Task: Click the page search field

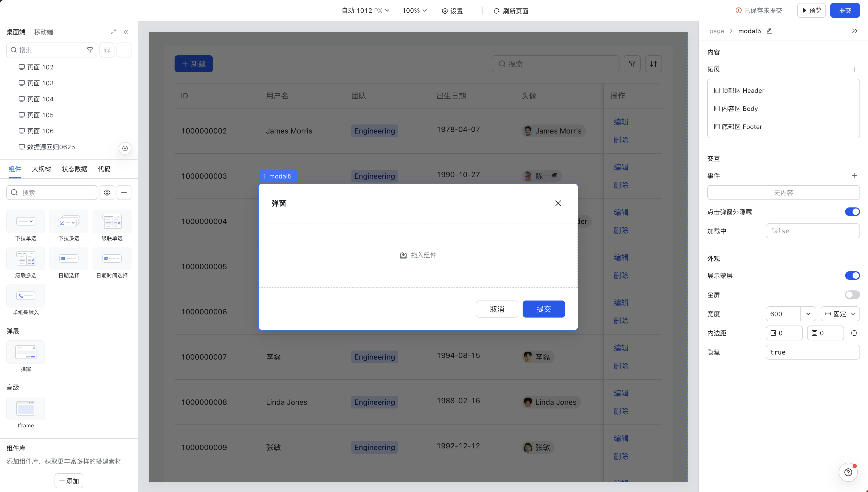Action: 52,50
